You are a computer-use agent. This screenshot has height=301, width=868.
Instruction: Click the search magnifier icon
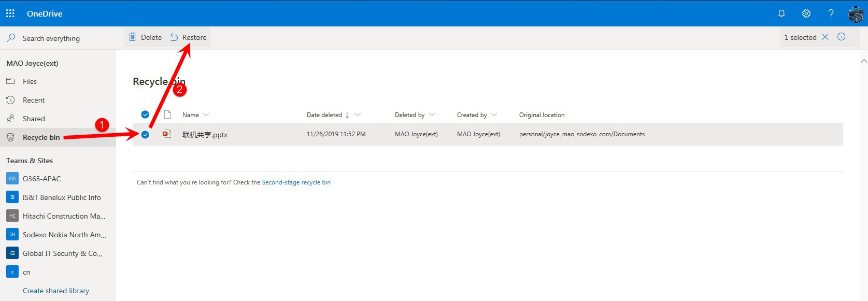tap(11, 38)
